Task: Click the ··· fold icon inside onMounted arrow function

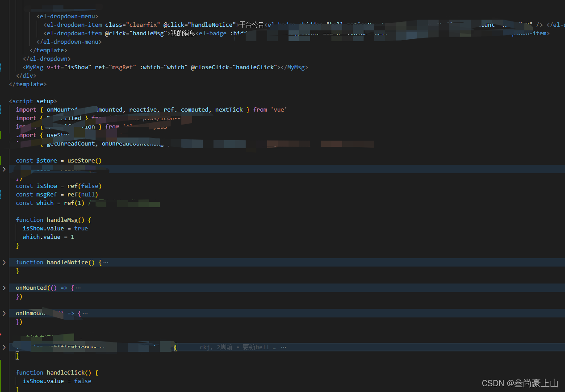Action: (x=78, y=288)
